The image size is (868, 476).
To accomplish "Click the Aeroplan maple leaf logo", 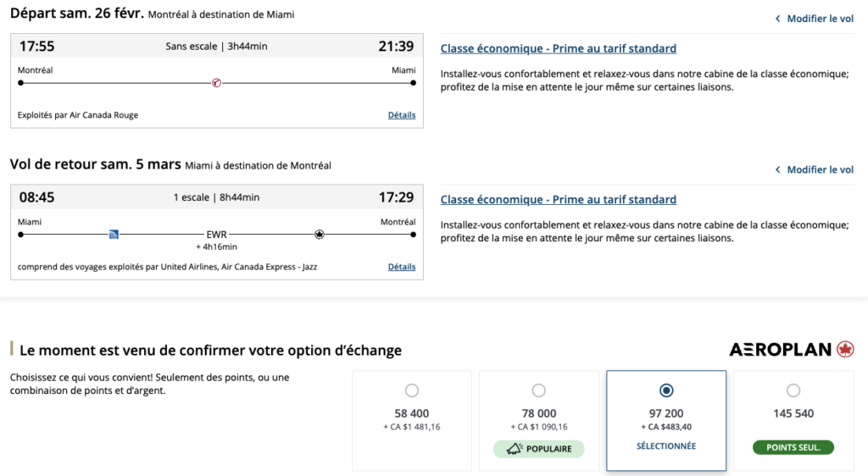I will pos(845,349).
